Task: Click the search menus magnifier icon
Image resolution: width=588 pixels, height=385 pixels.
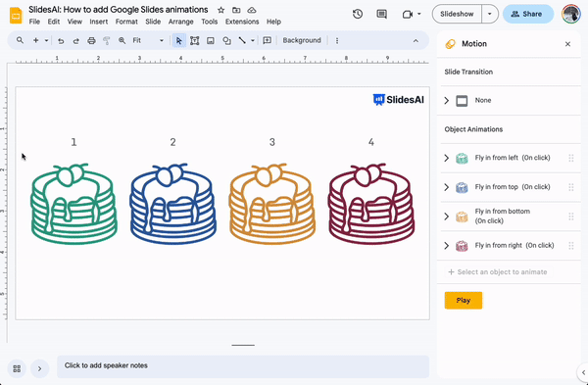Action: [x=20, y=40]
